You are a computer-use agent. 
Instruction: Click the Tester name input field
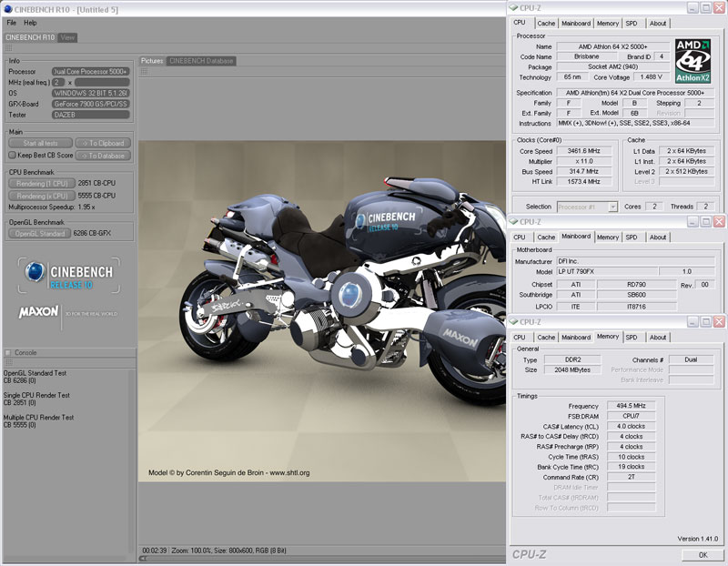pyautogui.click(x=91, y=116)
